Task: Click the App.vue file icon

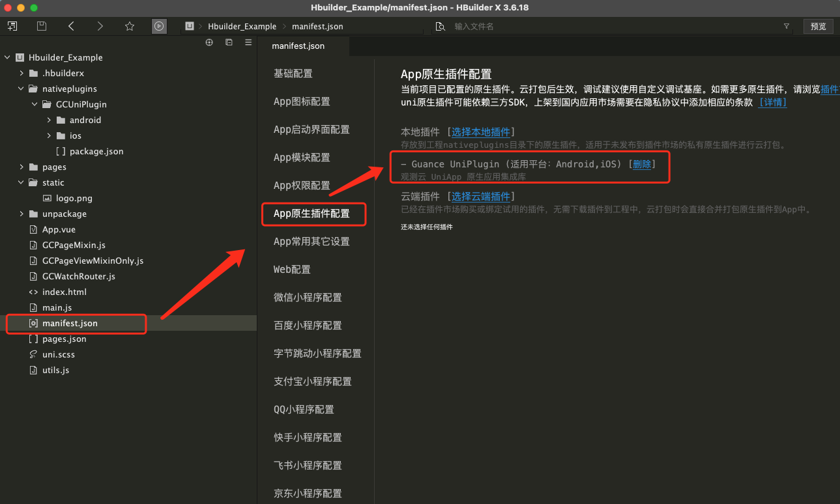Action: [33, 229]
